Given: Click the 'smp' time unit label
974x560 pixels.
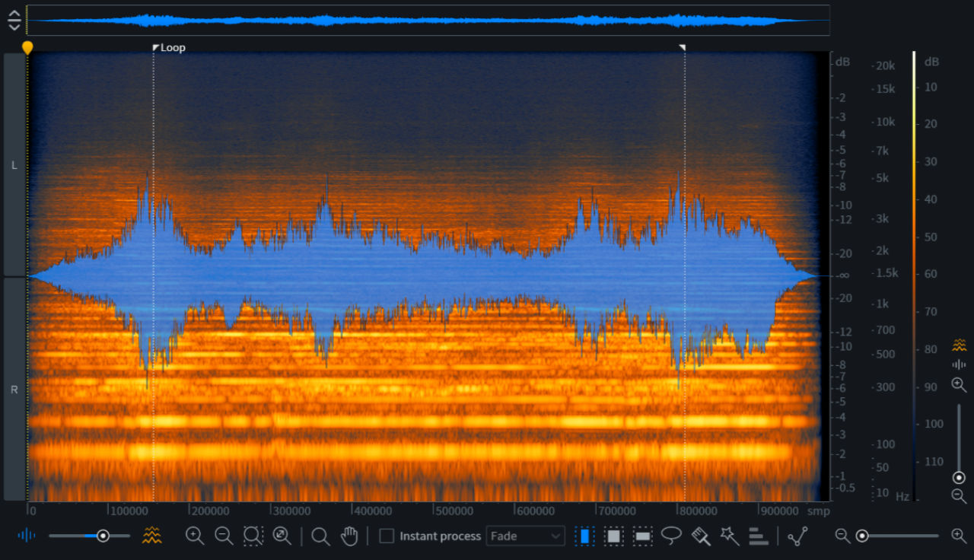Looking at the screenshot, I should tap(818, 511).
